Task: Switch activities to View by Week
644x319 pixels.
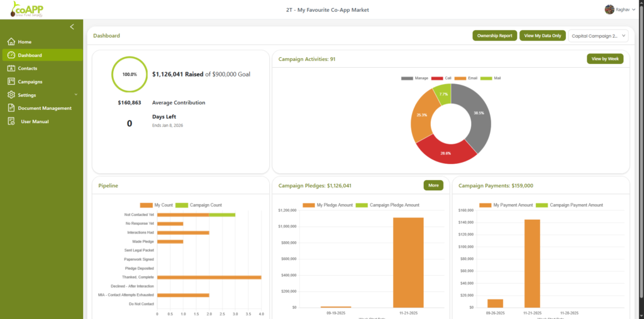Action: click(605, 59)
